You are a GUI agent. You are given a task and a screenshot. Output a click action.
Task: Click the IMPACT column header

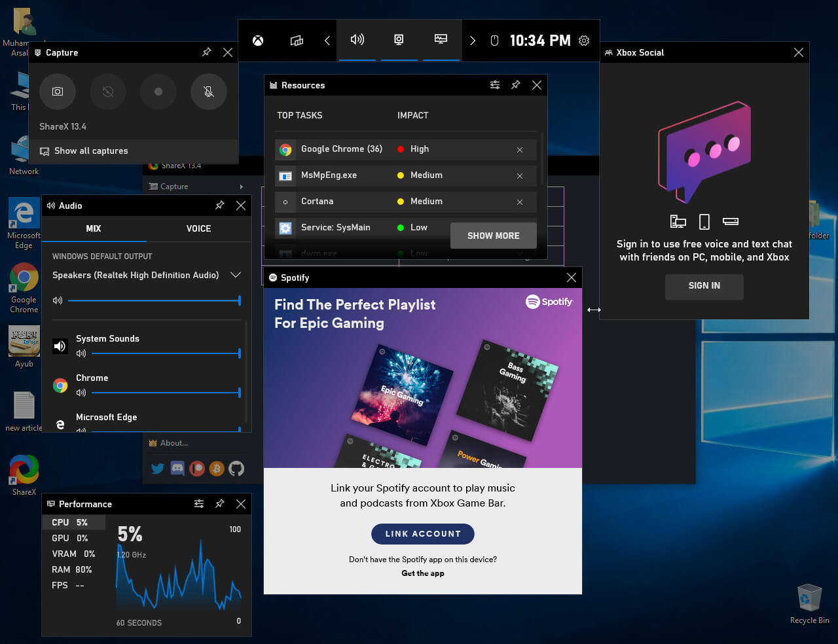pyautogui.click(x=412, y=115)
